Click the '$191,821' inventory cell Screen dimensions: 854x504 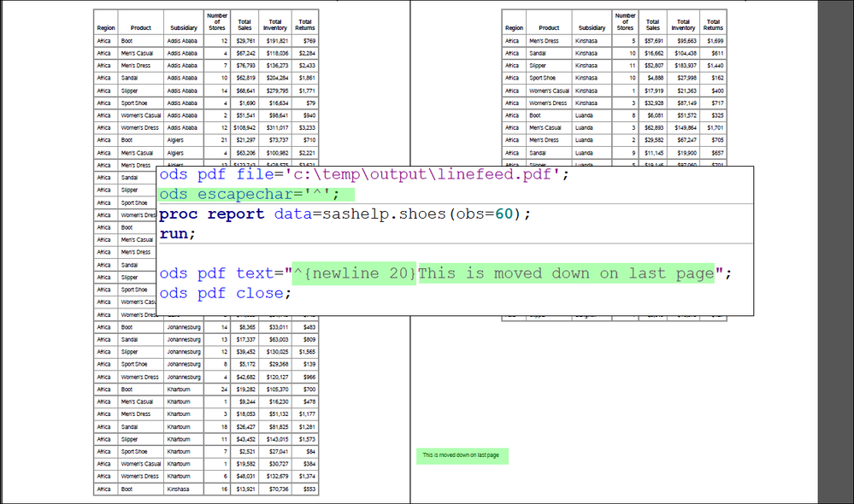(277, 41)
